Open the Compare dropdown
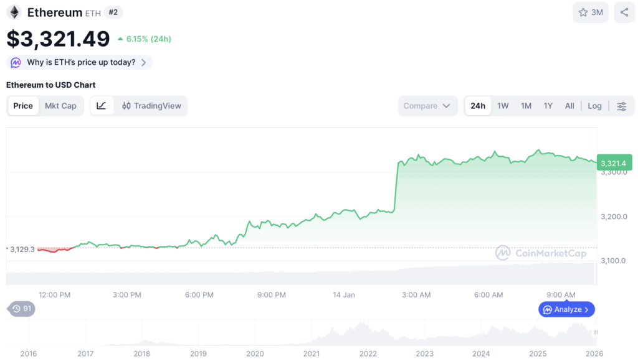 pyautogui.click(x=427, y=106)
